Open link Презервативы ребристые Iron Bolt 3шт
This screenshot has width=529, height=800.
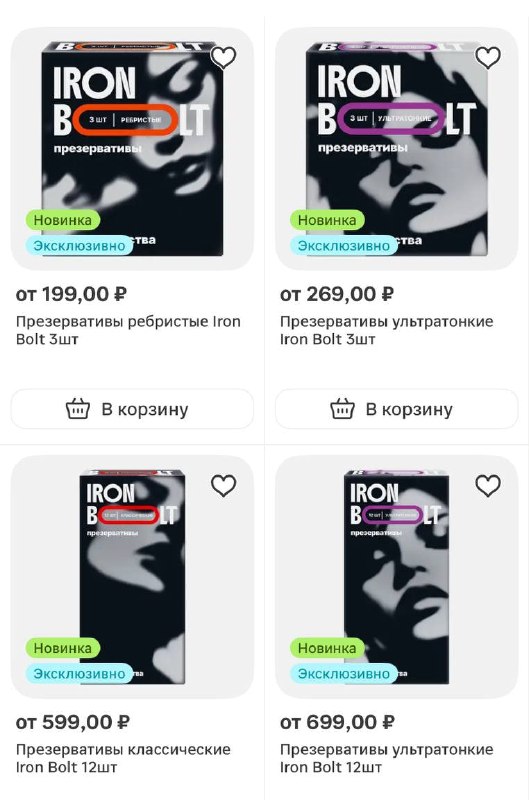pos(128,330)
